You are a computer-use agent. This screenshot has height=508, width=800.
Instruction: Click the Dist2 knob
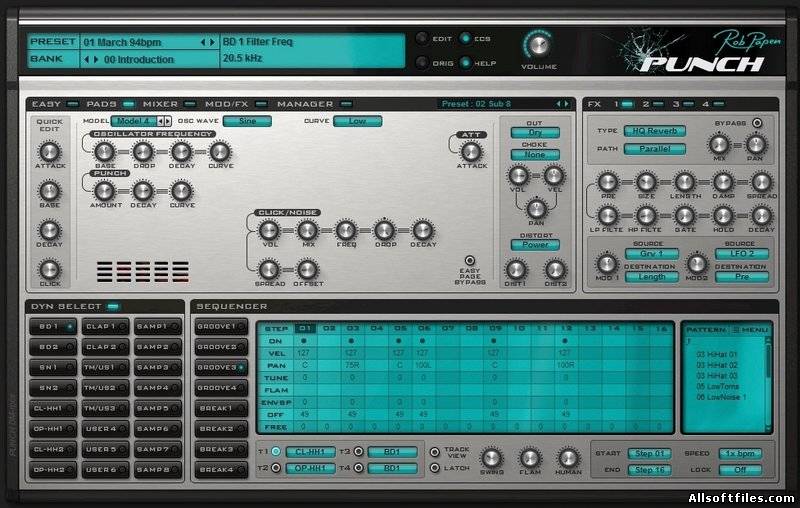pyautogui.click(x=555, y=269)
